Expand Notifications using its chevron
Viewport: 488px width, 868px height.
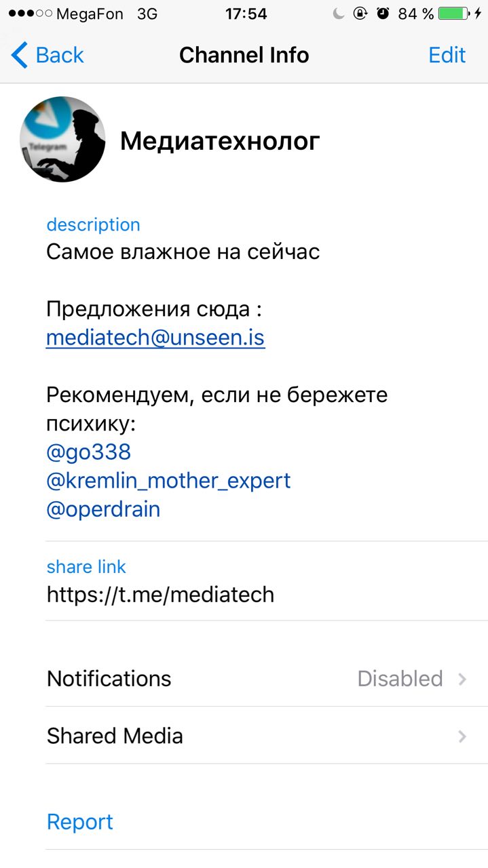tap(462, 679)
